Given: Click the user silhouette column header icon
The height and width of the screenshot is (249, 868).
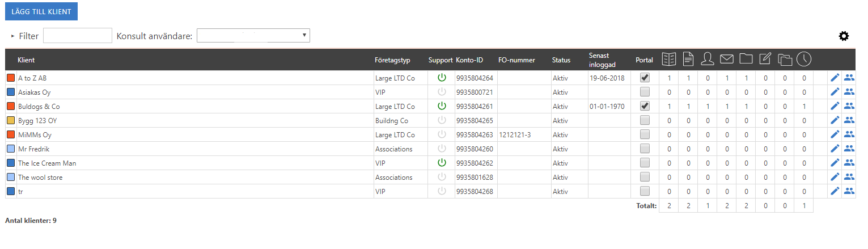Looking at the screenshot, I should coord(707,58).
